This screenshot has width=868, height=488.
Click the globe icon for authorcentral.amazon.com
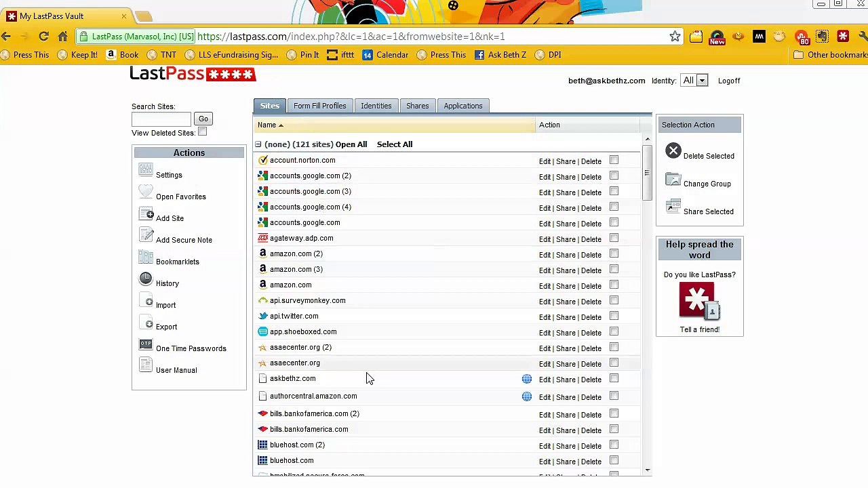527,396
